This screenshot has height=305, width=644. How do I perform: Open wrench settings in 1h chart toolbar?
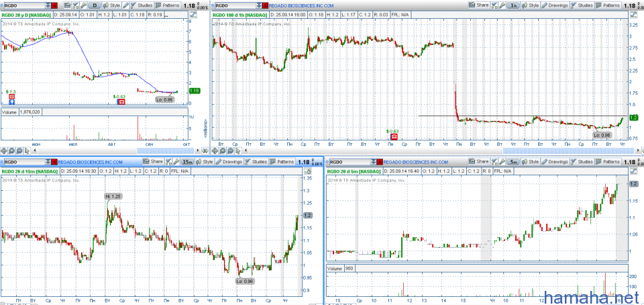pos(502,5)
